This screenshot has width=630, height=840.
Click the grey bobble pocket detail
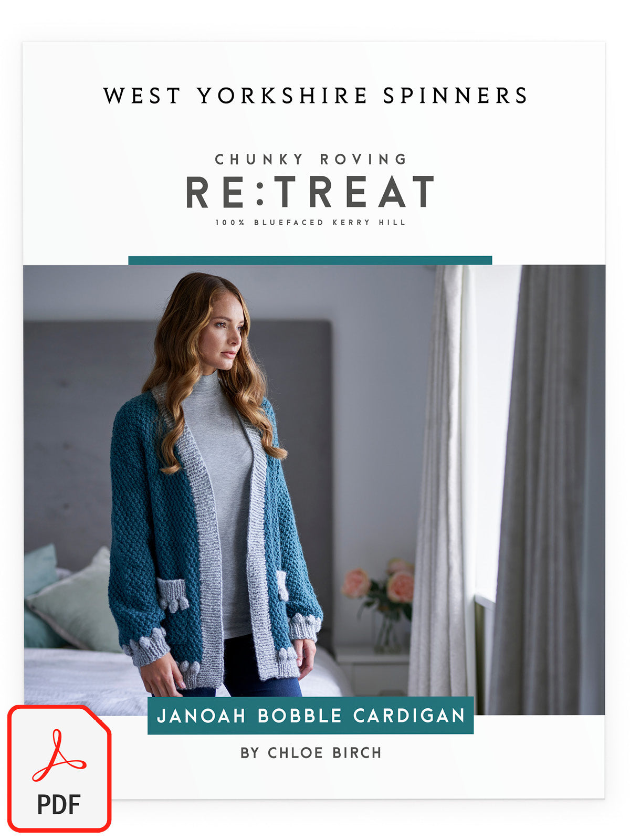172,594
